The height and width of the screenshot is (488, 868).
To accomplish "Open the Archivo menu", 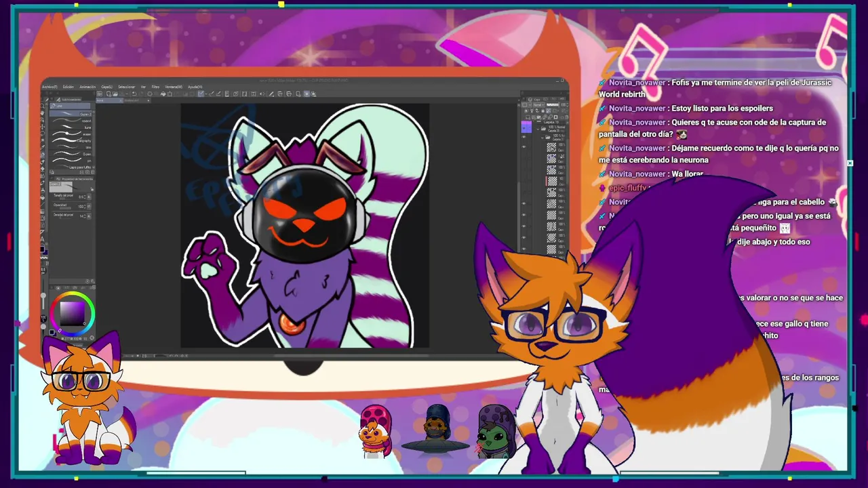I will [x=50, y=87].
